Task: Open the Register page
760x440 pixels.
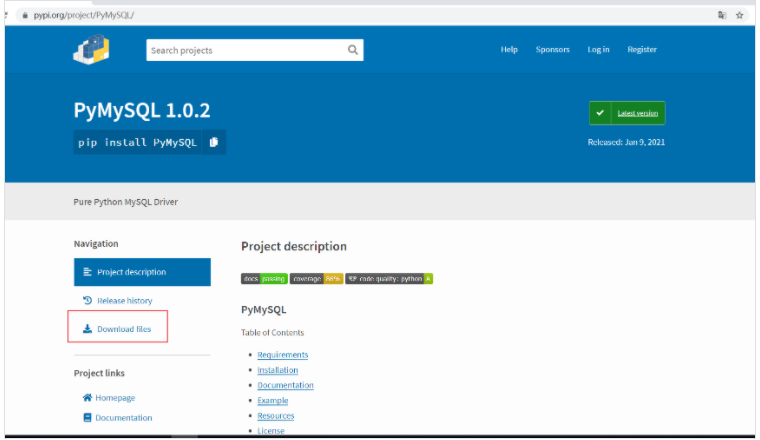Action: (642, 49)
